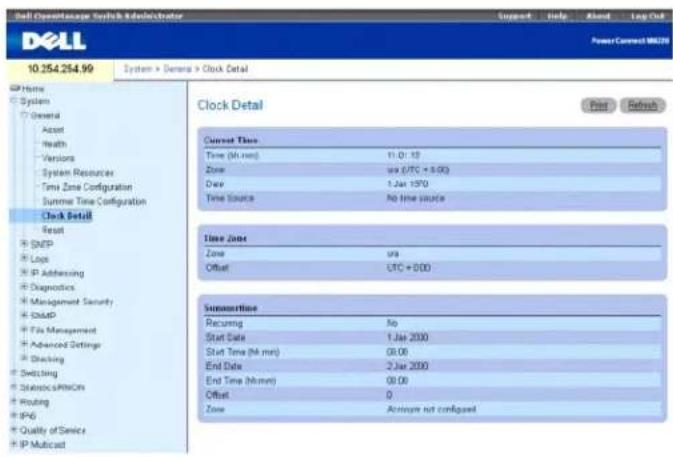Select Reset in navigation tree
The height and width of the screenshot is (457, 673).
(53, 230)
